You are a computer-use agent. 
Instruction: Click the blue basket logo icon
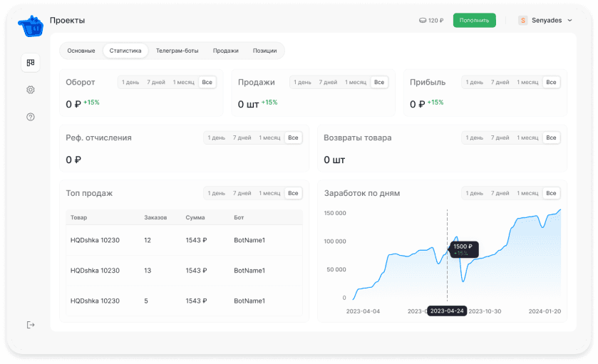(x=30, y=26)
